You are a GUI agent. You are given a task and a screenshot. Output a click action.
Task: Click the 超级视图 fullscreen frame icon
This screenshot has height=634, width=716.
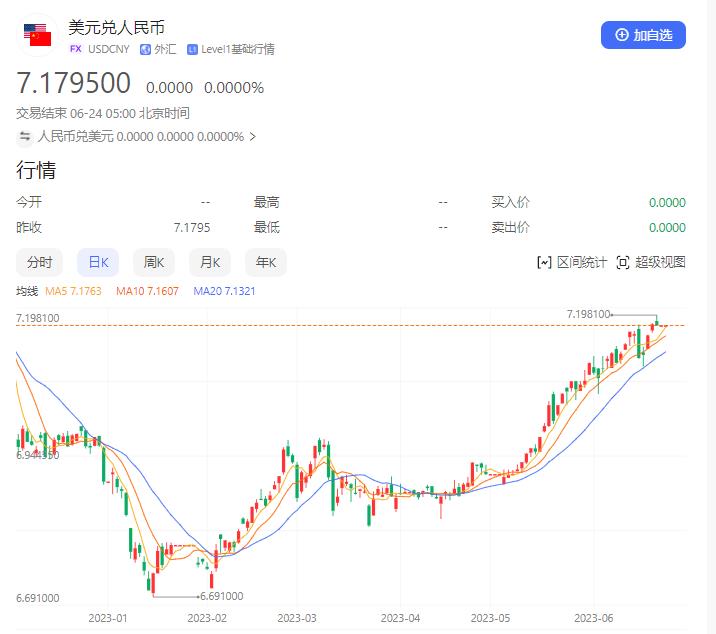[x=623, y=263]
